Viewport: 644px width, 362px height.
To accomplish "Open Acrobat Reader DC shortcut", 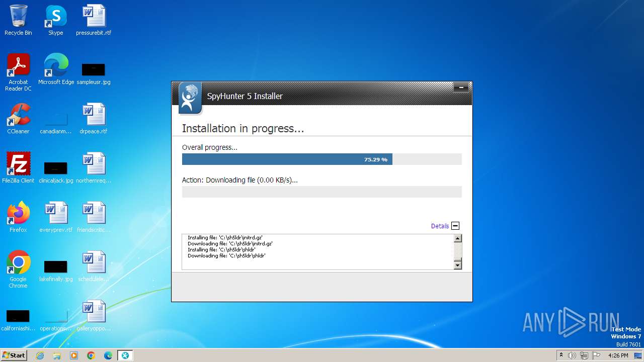I will click(18, 72).
